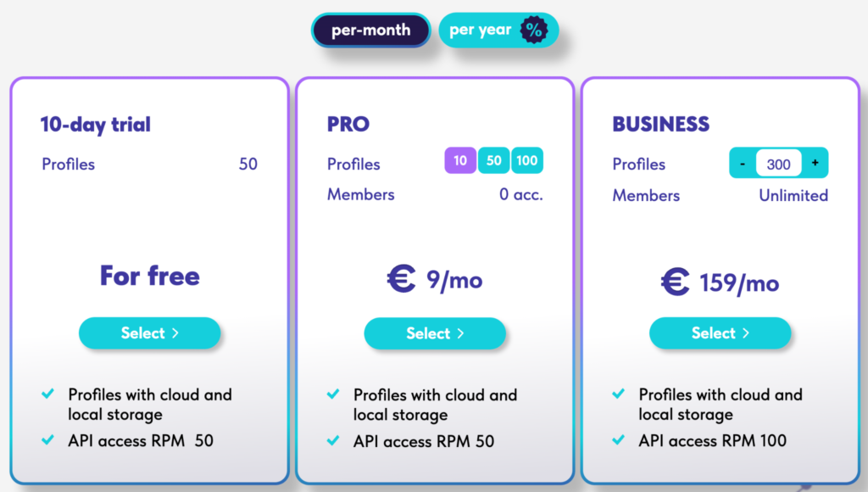The width and height of the screenshot is (868, 492).
Task: Increase BUSINESS profiles with plus button
Action: point(815,164)
